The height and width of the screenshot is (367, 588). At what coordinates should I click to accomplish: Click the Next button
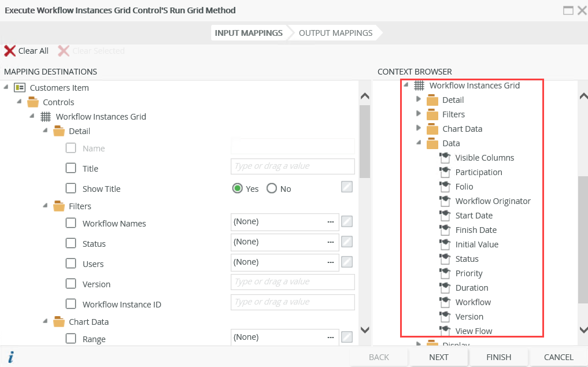439,357
